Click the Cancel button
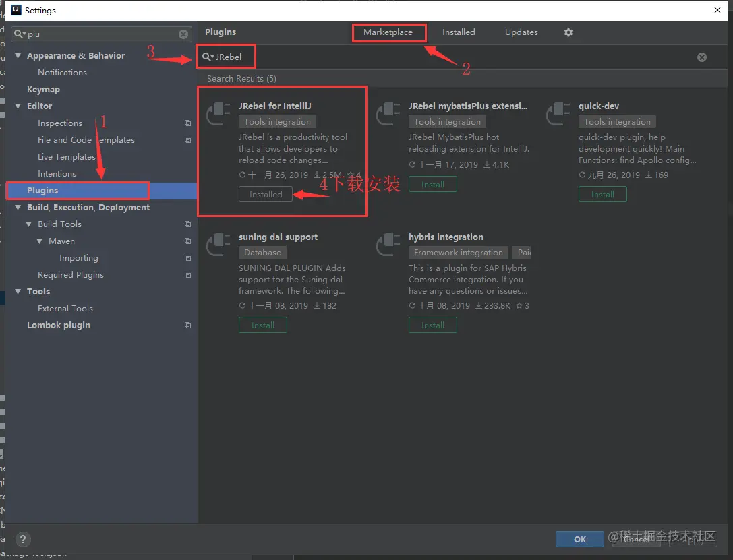 pos(637,539)
